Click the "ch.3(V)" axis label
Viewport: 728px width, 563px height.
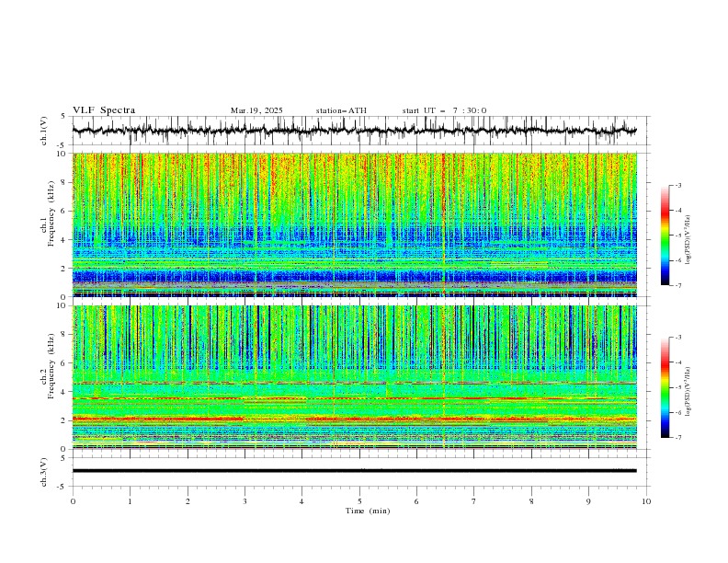pos(44,472)
